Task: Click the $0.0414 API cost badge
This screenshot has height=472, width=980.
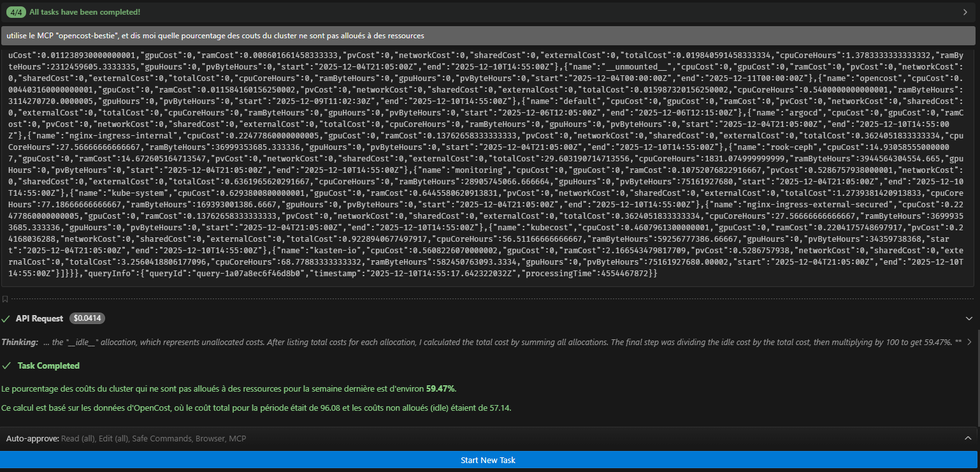Action: 87,318
